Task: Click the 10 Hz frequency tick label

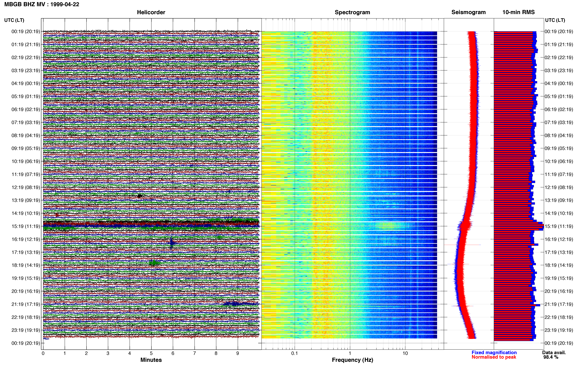Action: 405,353
